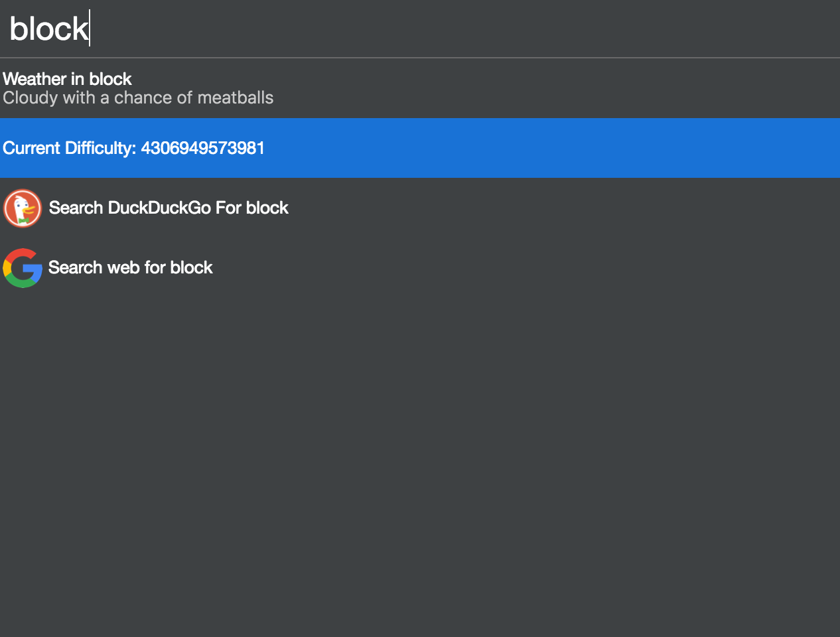Viewport: 840px width, 637px height.
Task: Click the difficulty number 4306949573981
Action: click(202, 148)
